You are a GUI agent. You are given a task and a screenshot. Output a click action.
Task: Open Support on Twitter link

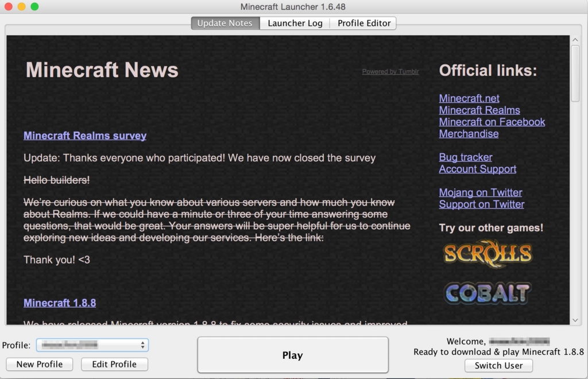[x=482, y=204]
